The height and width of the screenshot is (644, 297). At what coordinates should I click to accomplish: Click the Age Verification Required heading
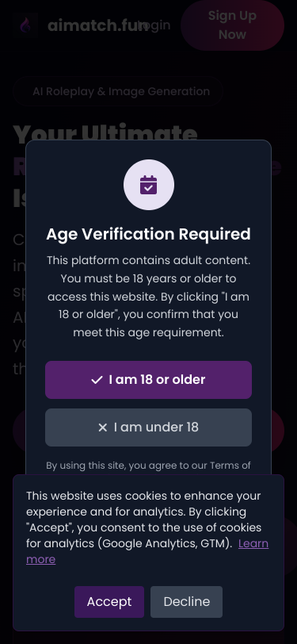click(x=149, y=234)
